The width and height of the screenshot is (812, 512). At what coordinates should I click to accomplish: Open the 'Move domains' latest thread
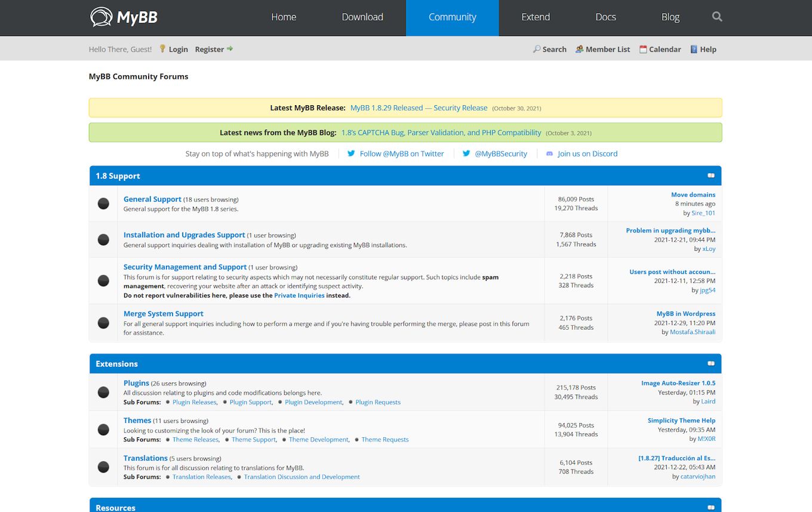click(x=693, y=195)
